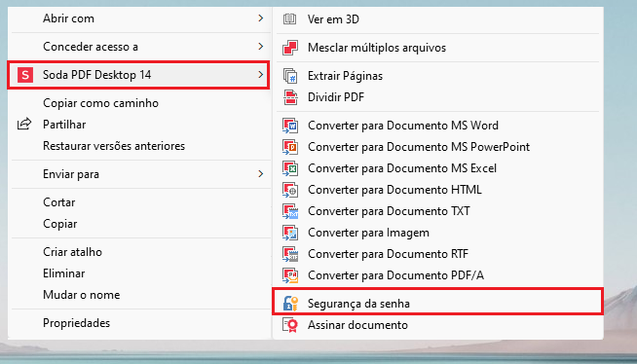
Task: Click the Word conversion icon
Action: click(290, 126)
